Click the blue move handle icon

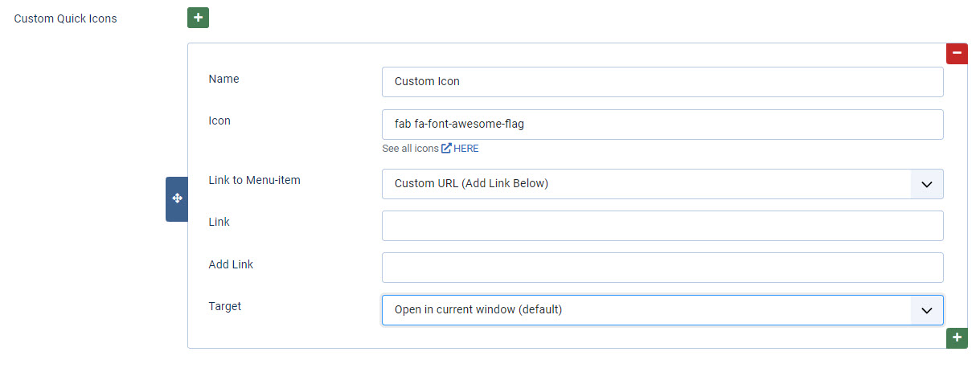(x=177, y=198)
